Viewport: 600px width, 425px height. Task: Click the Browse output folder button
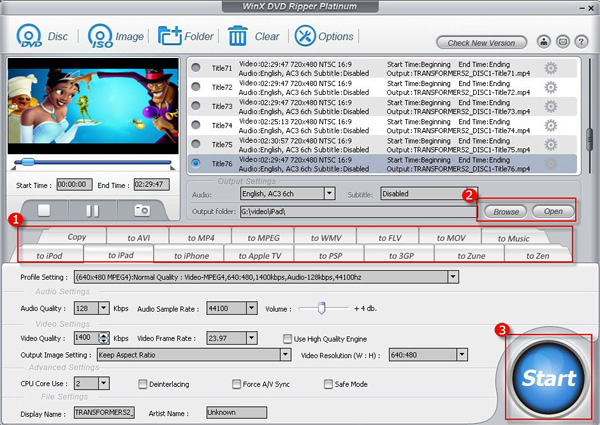(505, 212)
